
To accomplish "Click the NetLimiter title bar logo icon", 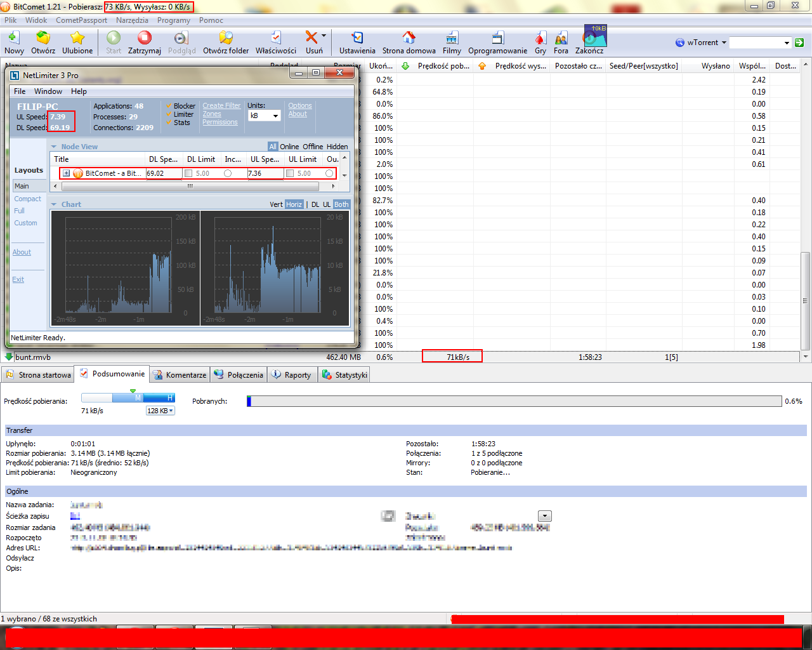I will coord(15,75).
